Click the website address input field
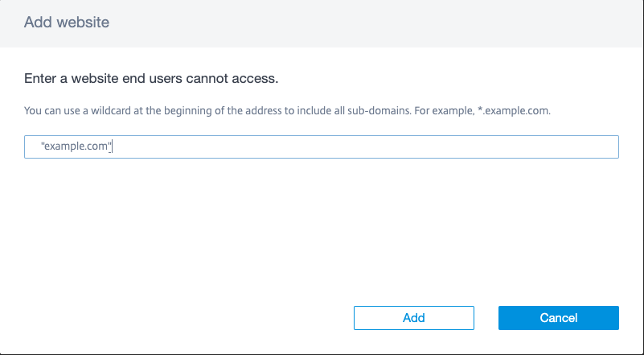The width and height of the screenshot is (644, 355). pyautogui.click(x=322, y=147)
